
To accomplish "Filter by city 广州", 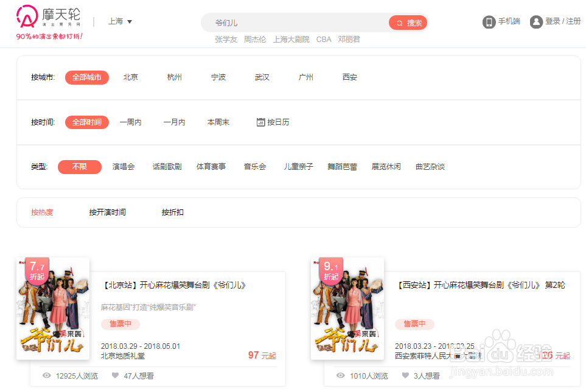I will (x=305, y=77).
